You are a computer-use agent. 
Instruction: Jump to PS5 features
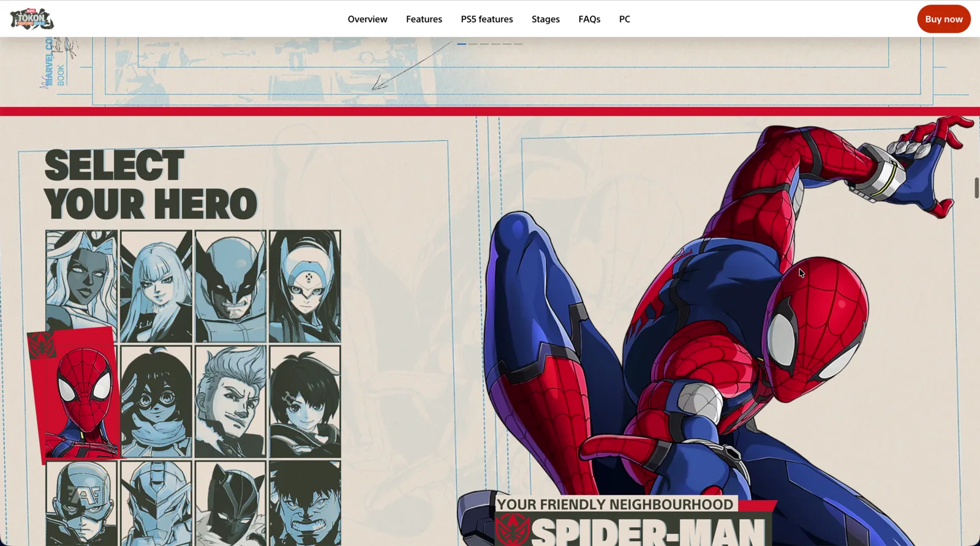pyautogui.click(x=487, y=19)
